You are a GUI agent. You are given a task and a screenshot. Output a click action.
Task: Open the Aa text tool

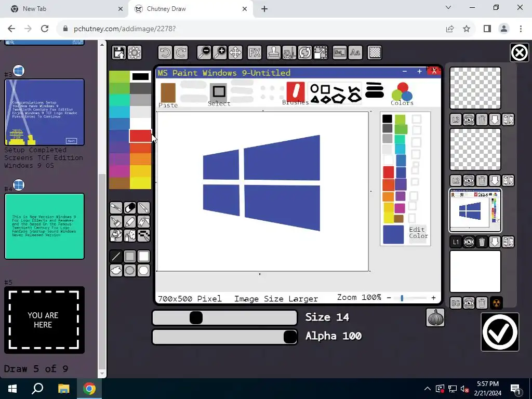point(355,52)
